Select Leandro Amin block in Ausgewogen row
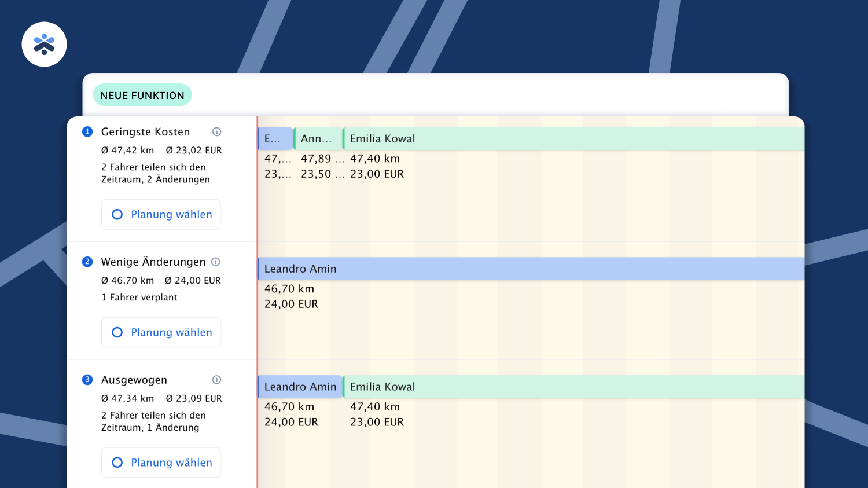The width and height of the screenshot is (868, 488). [300, 387]
